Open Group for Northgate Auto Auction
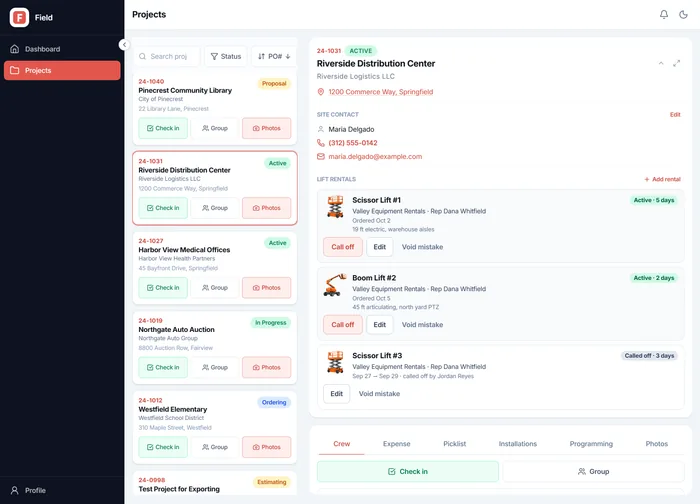 tap(215, 367)
